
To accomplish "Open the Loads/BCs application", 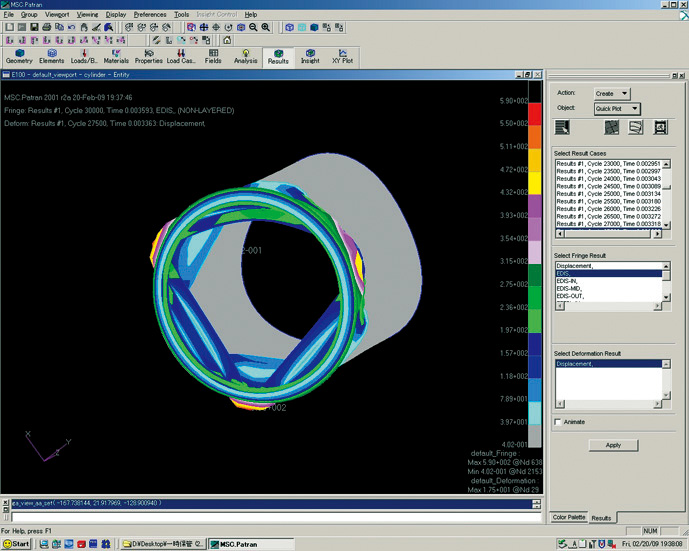I will coord(84,57).
